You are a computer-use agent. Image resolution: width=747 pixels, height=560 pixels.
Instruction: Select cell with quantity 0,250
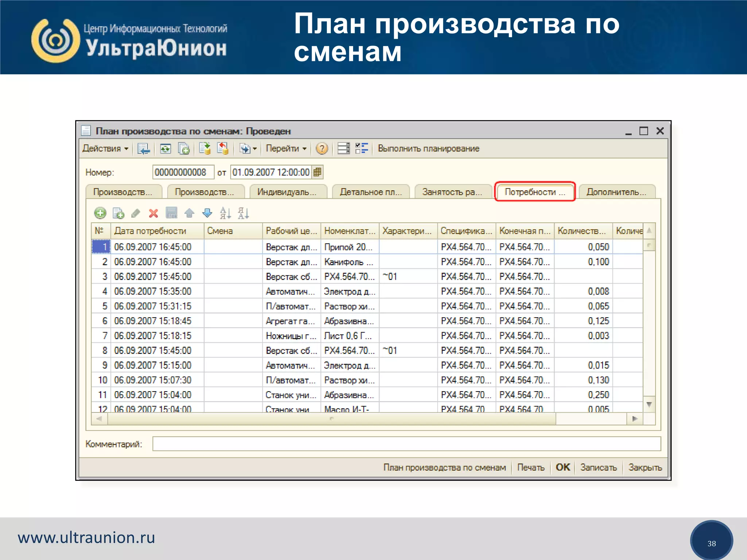(x=583, y=395)
